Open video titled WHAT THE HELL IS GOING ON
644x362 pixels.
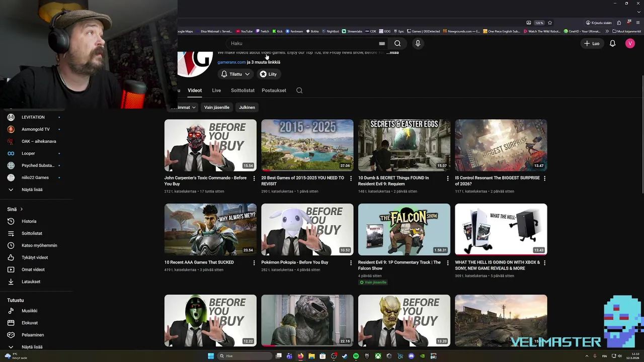click(x=497, y=265)
